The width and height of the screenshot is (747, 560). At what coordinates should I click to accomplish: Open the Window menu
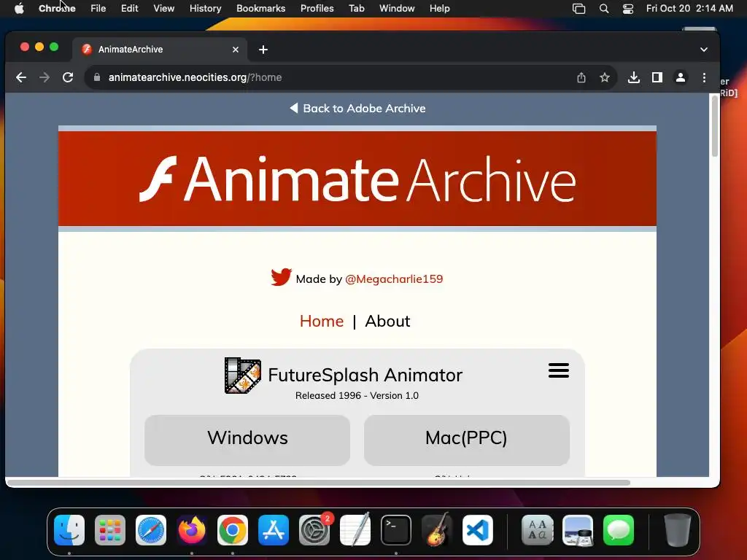(x=397, y=9)
